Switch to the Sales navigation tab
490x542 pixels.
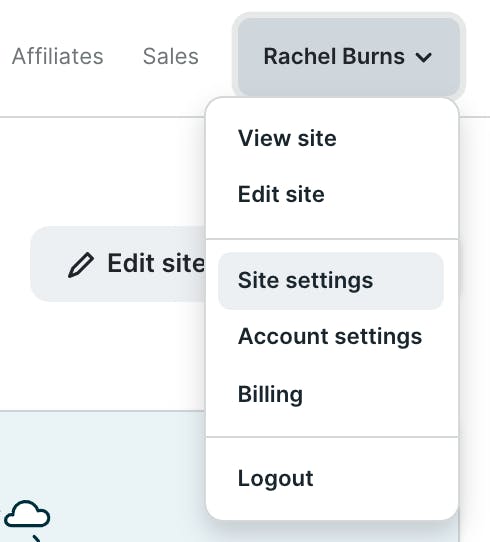click(171, 56)
